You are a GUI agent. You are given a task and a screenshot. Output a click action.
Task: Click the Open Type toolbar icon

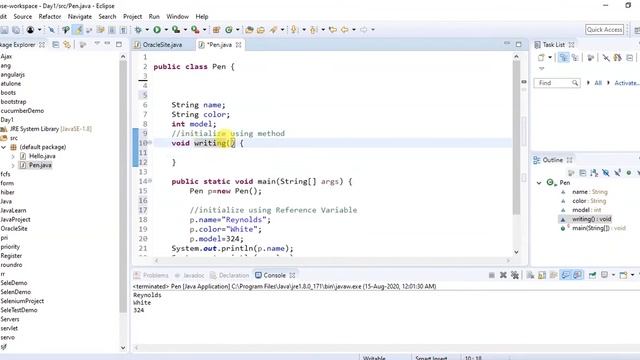pos(249,30)
